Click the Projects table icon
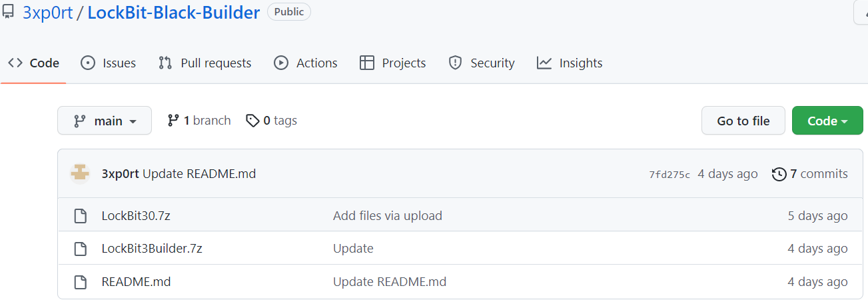This screenshot has height=304, width=868. (366, 63)
